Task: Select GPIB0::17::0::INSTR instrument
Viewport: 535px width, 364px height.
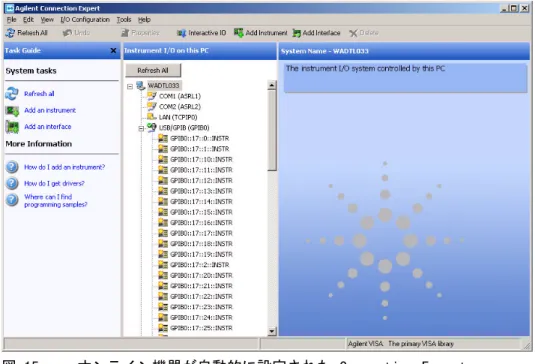Action: (x=200, y=139)
